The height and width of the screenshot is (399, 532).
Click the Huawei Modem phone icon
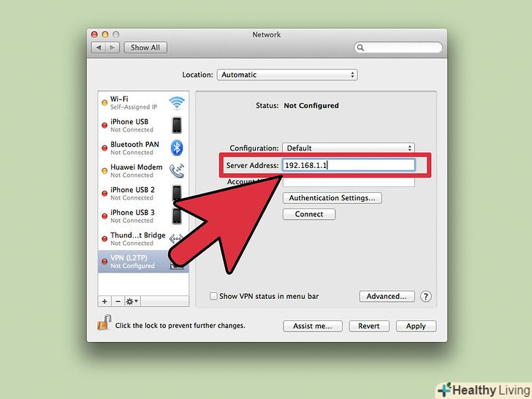[x=177, y=171]
